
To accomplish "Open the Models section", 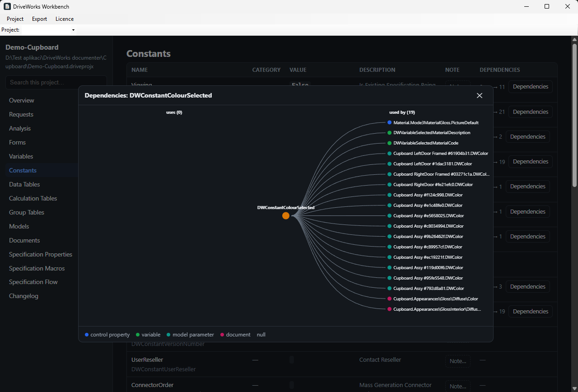I will [19, 226].
